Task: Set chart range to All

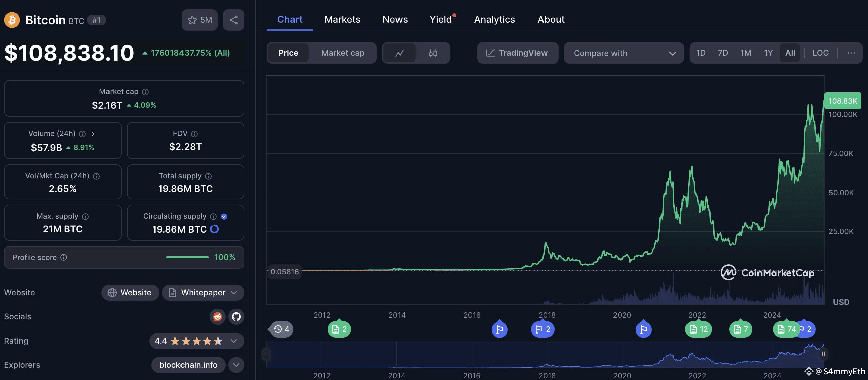Action: pyautogui.click(x=790, y=53)
